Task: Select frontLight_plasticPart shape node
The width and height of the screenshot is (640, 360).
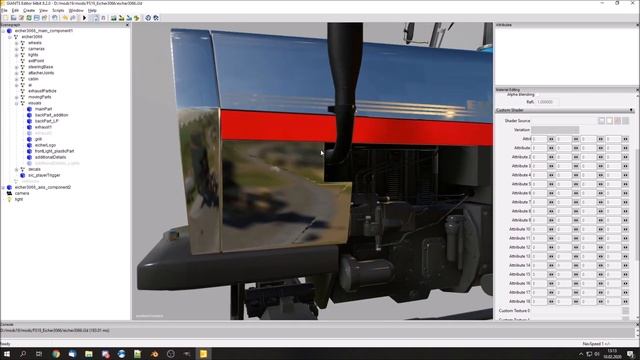Action: [x=54, y=151]
